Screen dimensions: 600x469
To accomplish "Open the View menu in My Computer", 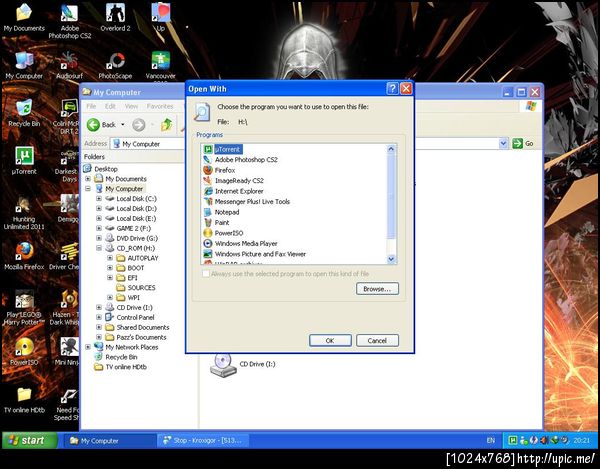I will pyautogui.click(x=131, y=106).
